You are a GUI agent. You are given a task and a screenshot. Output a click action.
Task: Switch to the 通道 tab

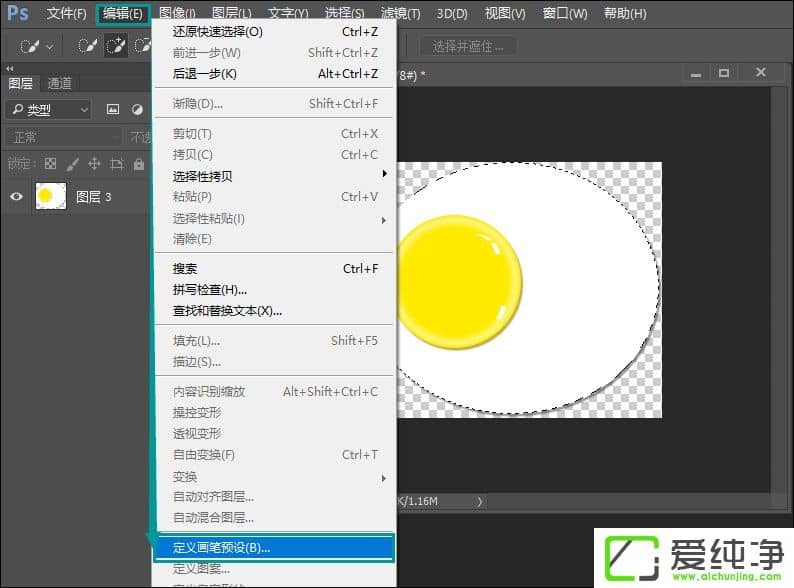pos(60,84)
